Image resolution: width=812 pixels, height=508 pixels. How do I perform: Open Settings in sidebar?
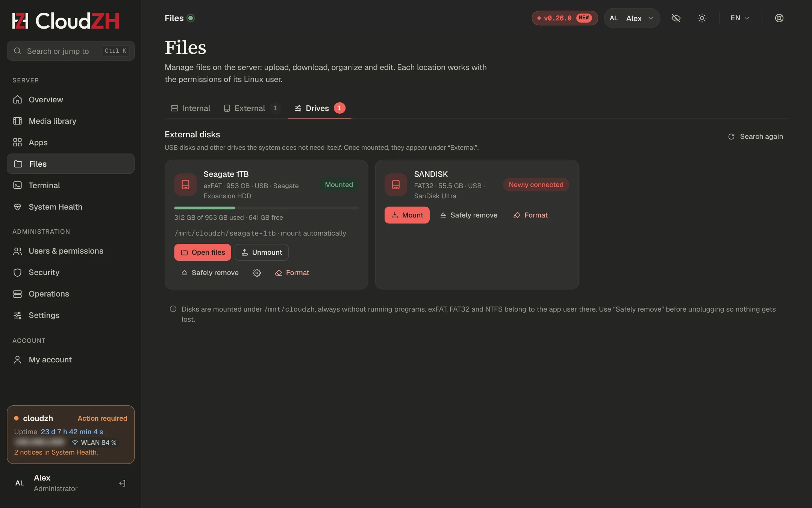coord(71,315)
